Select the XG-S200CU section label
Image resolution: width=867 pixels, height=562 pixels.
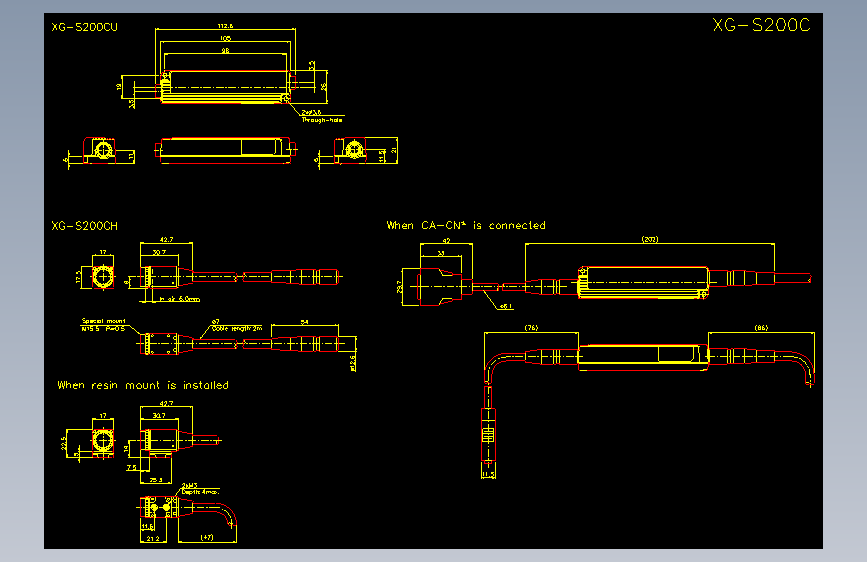pyautogui.click(x=85, y=27)
